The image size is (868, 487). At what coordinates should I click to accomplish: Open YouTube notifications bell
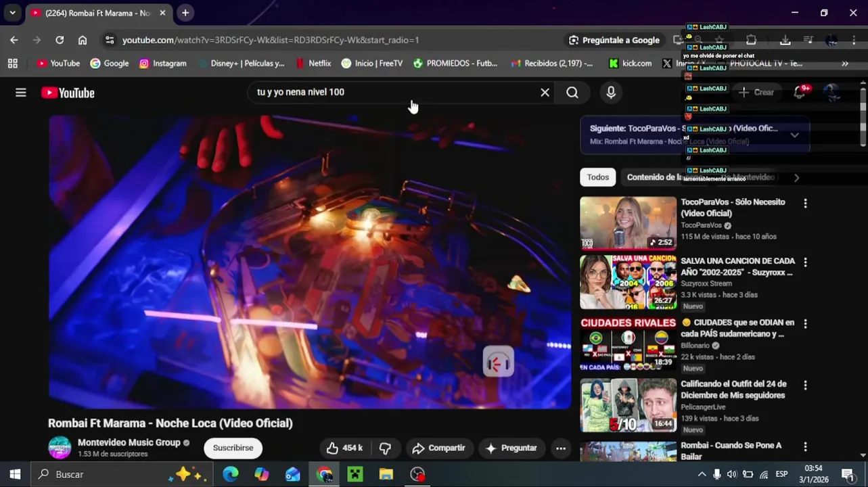click(x=800, y=92)
